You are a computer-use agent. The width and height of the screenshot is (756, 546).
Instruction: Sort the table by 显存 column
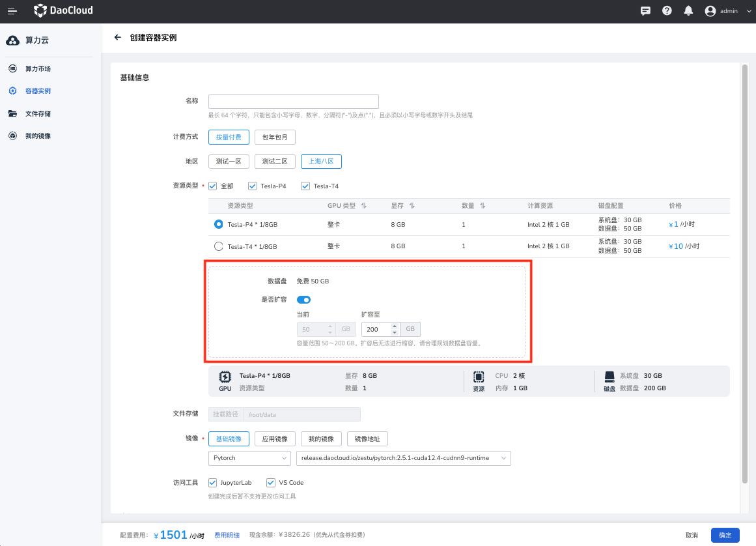coord(412,206)
